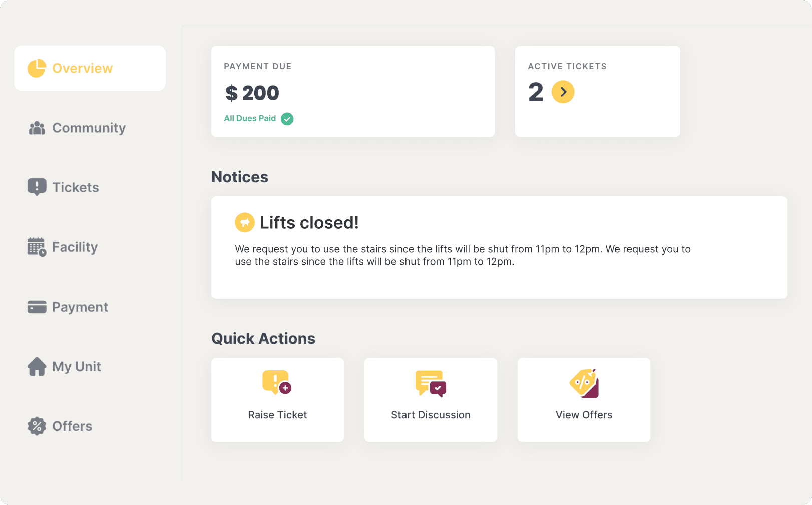Open the Lifts closed notice title
The height and width of the screenshot is (505, 812).
pyautogui.click(x=309, y=223)
